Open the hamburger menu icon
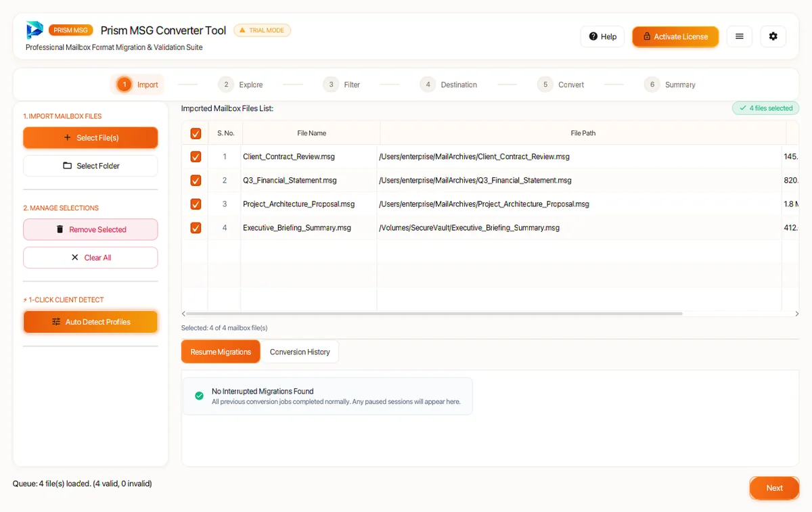This screenshot has width=812, height=512. (x=740, y=37)
